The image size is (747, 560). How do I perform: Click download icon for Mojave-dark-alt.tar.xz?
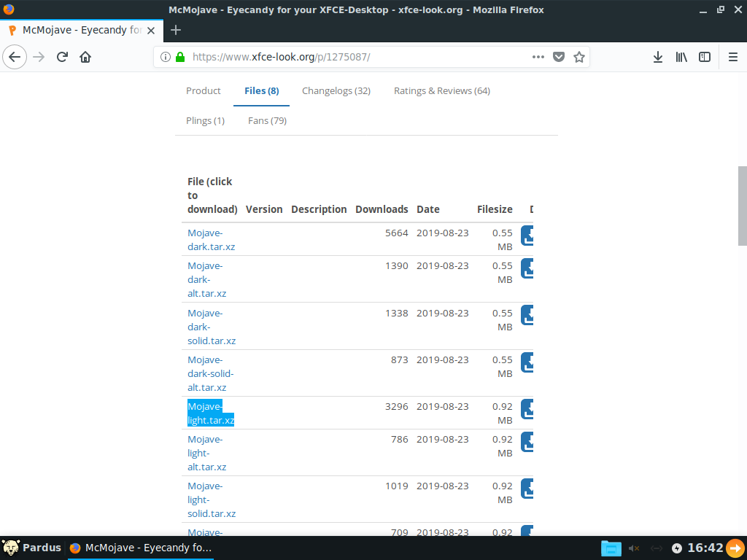coord(527,268)
